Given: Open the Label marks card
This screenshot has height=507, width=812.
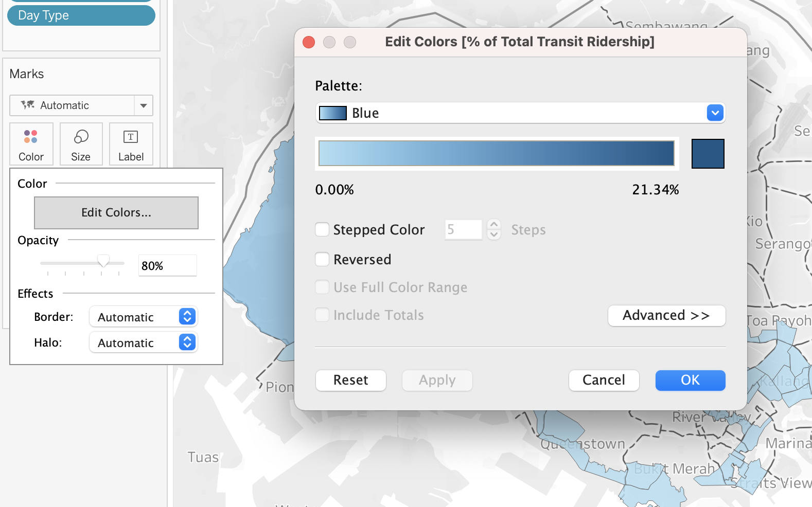Looking at the screenshot, I should [131, 144].
